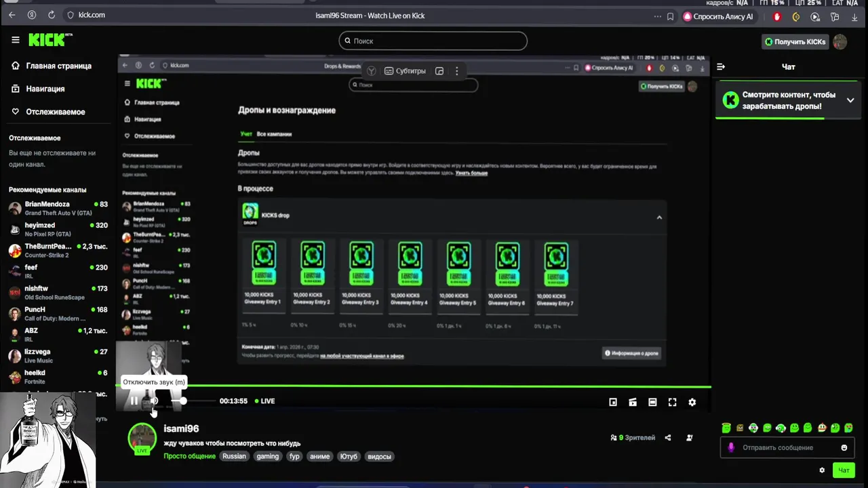The image size is (868, 488).
Task: Open the player settings gear
Action: (x=692, y=402)
